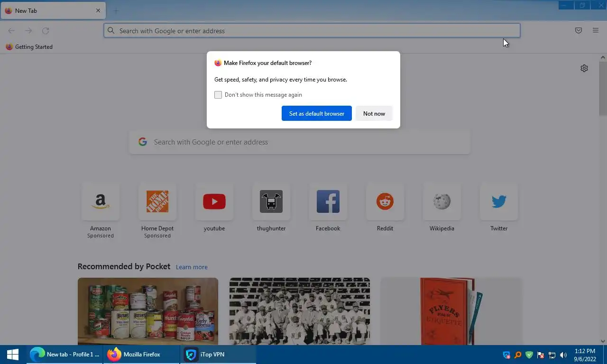Viewport: 607px width, 364px height.
Task: Open the taskbar clock showing 1:12 PM
Action: tap(585, 355)
